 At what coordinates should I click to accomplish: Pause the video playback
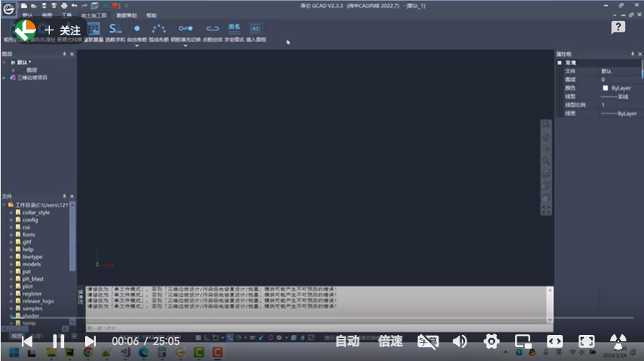point(58,341)
